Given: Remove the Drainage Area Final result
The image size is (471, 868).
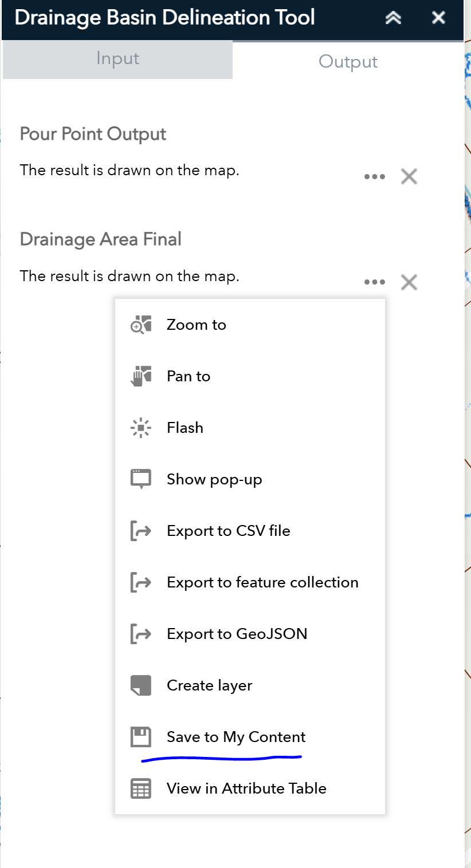Looking at the screenshot, I should pyautogui.click(x=409, y=282).
